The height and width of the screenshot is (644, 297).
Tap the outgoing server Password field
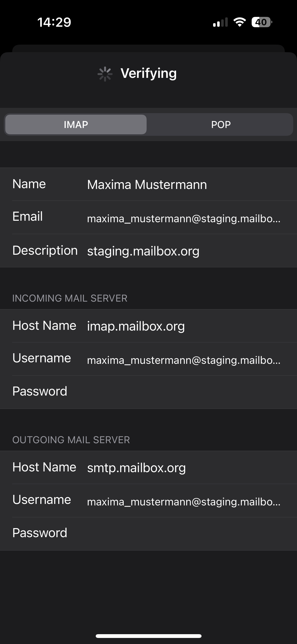pyautogui.click(x=148, y=534)
